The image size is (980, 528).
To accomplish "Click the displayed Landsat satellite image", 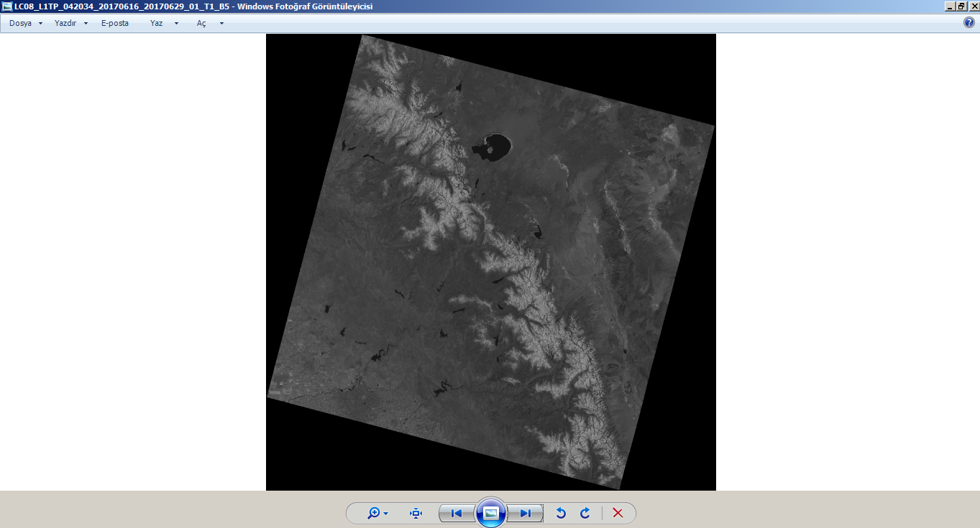I will [x=491, y=262].
